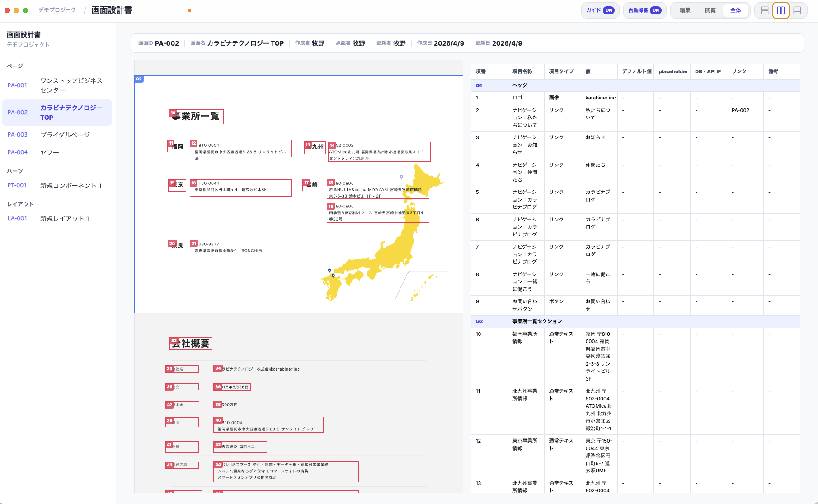Select annotation marker 18 on HUTTE address
This screenshot has width=818, height=504.
(331, 183)
